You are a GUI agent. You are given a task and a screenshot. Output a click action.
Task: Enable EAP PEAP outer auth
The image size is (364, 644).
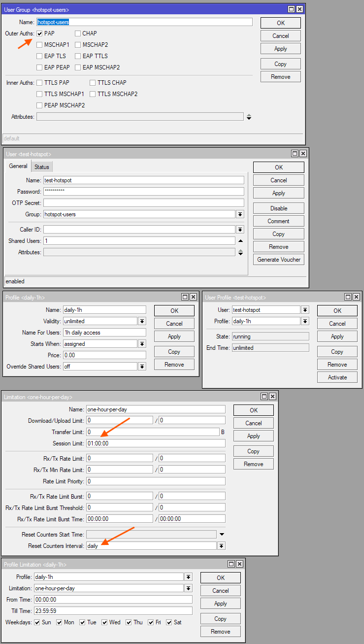click(39, 68)
